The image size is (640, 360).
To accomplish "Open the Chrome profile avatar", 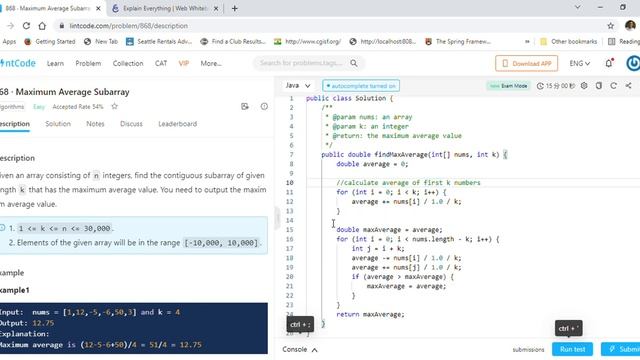I will click(x=630, y=26).
